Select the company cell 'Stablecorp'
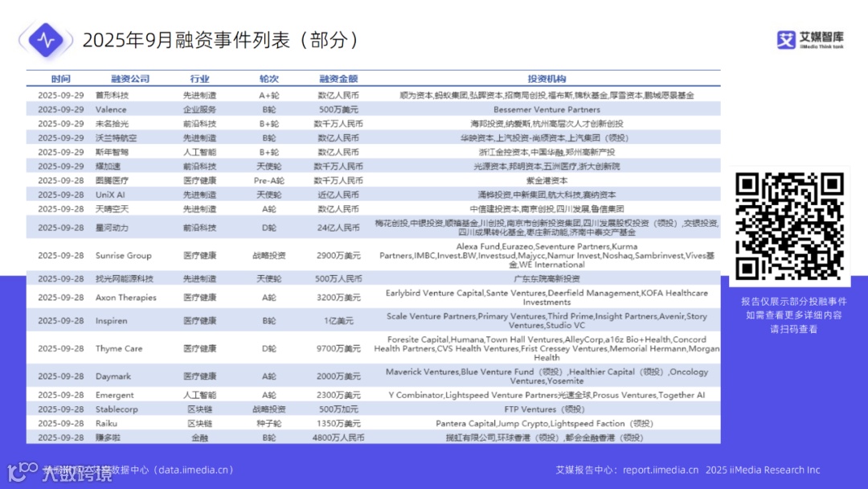Image resolution: width=868 pixels, height=489 pixels. tap(117, 409)
